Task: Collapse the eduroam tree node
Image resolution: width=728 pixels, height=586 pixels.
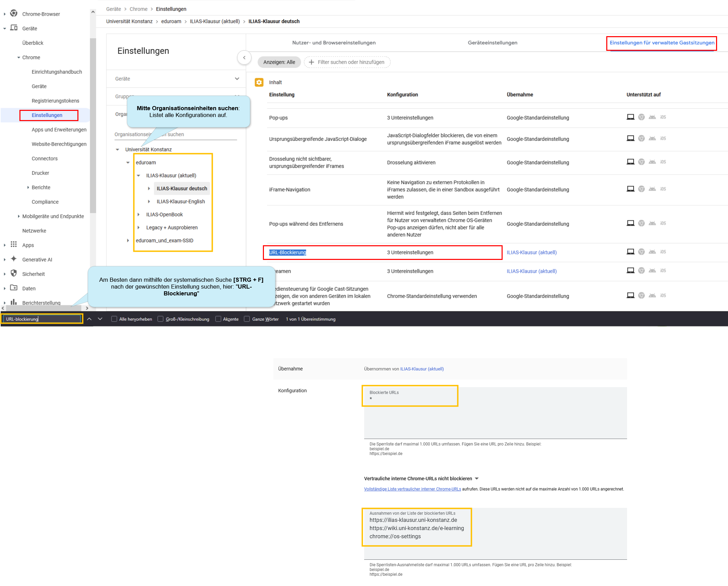Action: tap(128, 162)
